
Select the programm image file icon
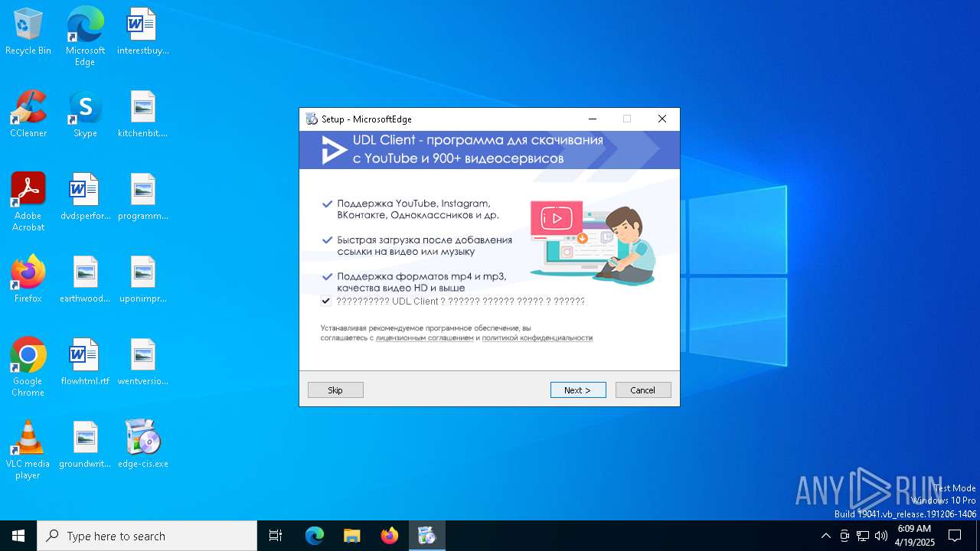[x=142, y=197]
